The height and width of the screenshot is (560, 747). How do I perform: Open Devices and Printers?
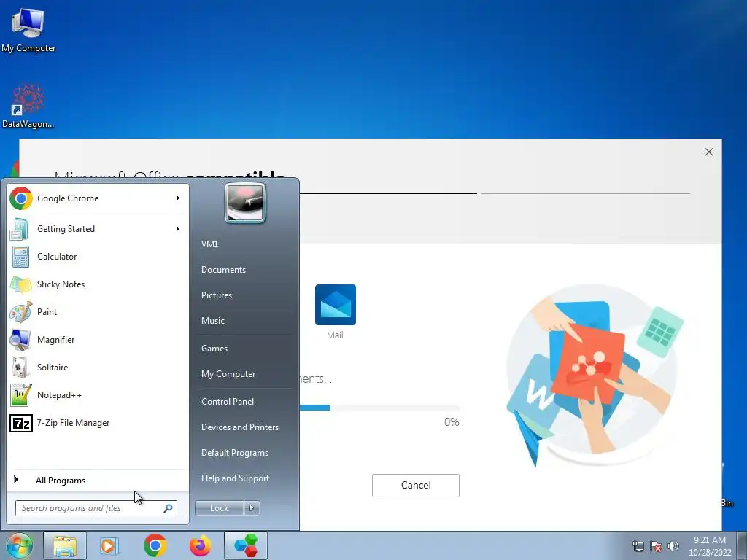point(239,427)
